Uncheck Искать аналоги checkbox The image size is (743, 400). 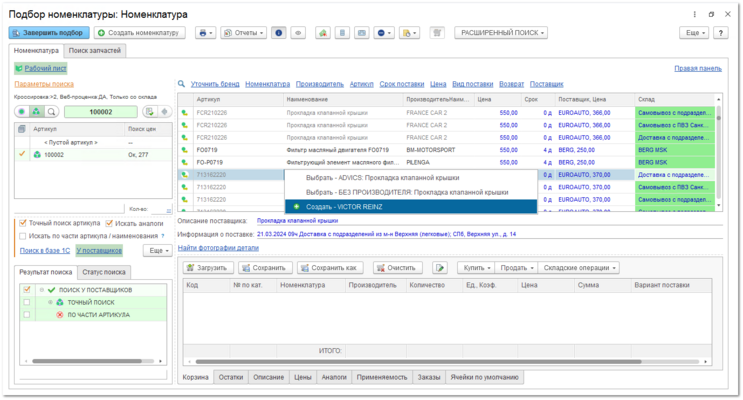[x=109, y=223]
